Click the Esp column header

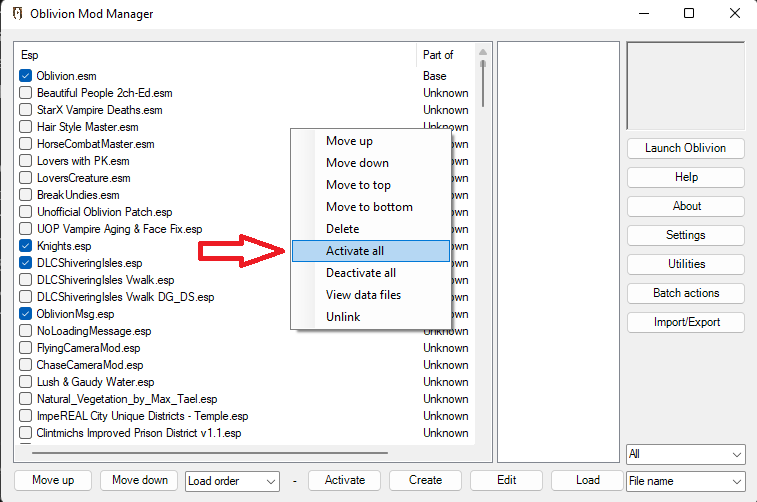pos(215,55)
